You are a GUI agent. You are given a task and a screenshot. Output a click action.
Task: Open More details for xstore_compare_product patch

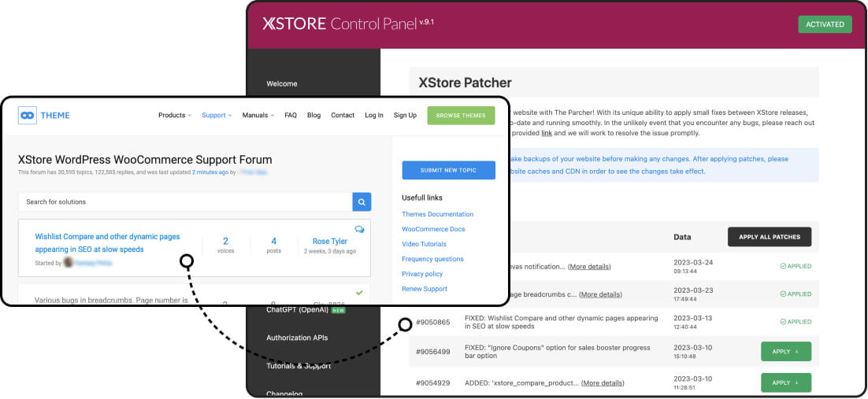pyautogui.click(x=603, y=383)
